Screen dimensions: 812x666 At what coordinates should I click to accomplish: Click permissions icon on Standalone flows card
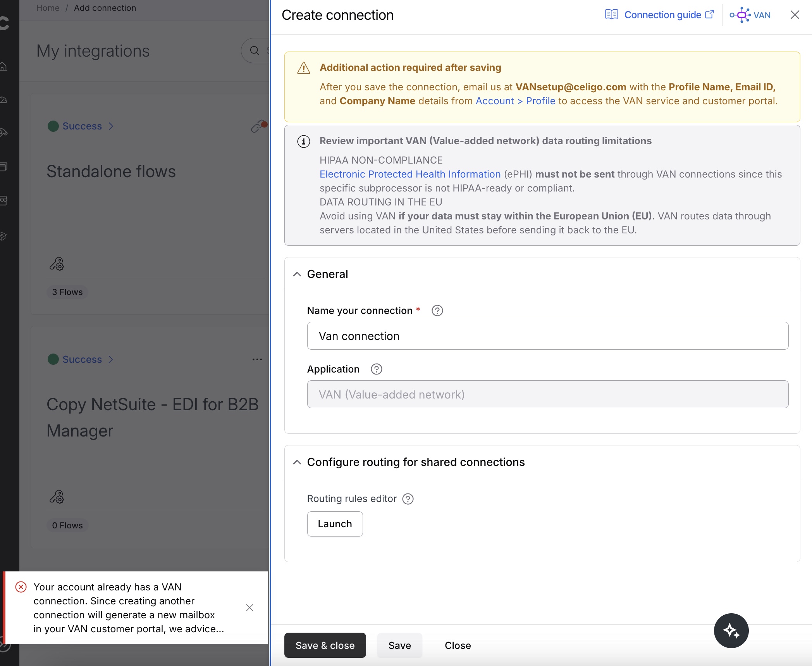click(57, 264)
